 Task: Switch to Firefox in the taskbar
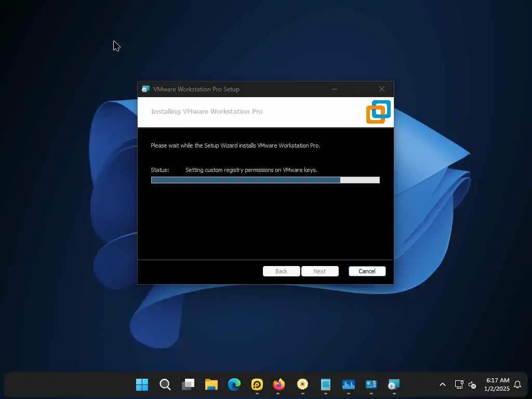click(x=279, y=384)
